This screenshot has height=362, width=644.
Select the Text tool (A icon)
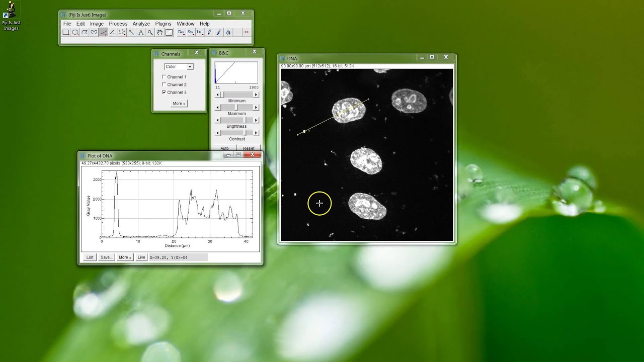[141, 32]
